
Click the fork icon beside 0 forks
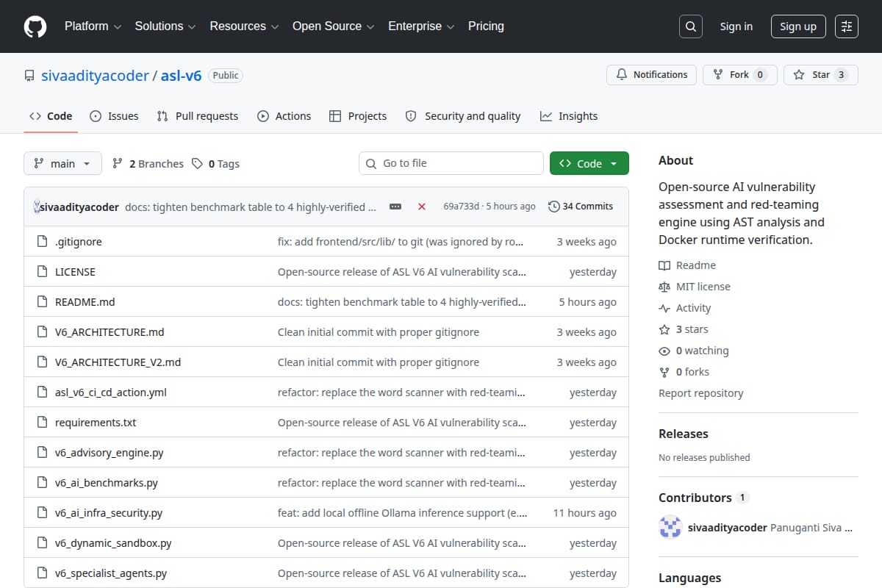(664, 372)
